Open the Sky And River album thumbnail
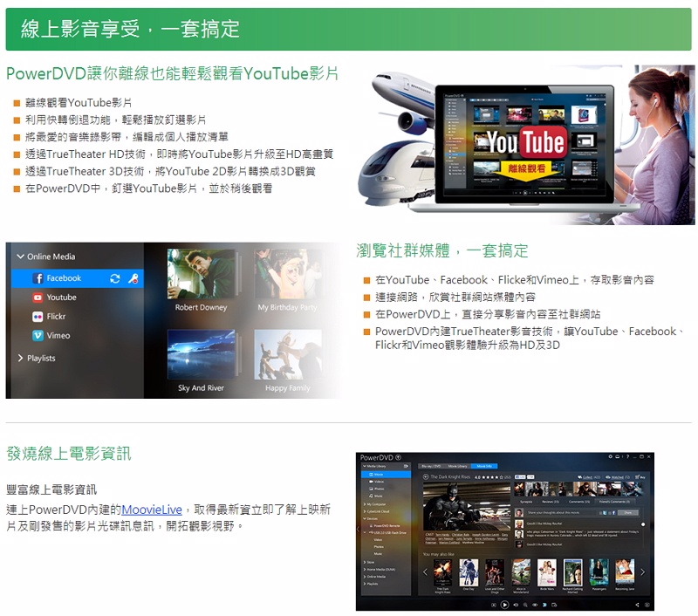698x616 pixels. pyautogui.click(x=202, y=354)
